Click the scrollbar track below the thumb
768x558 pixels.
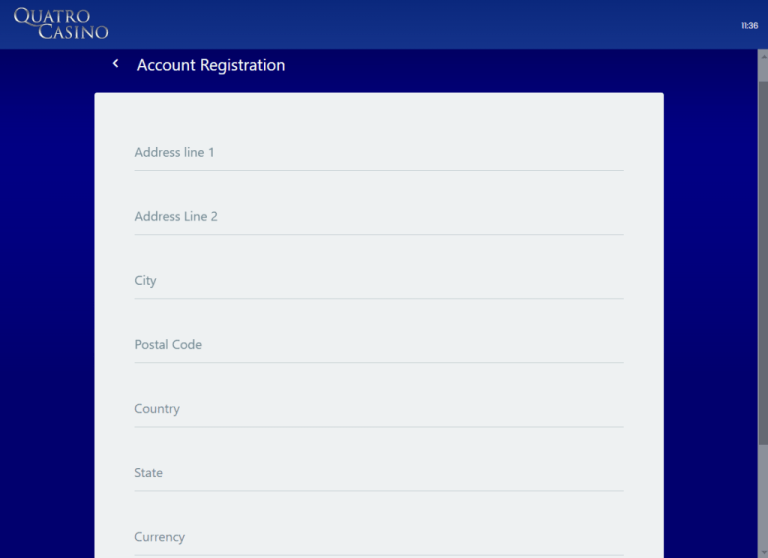[x=762, y=500]
